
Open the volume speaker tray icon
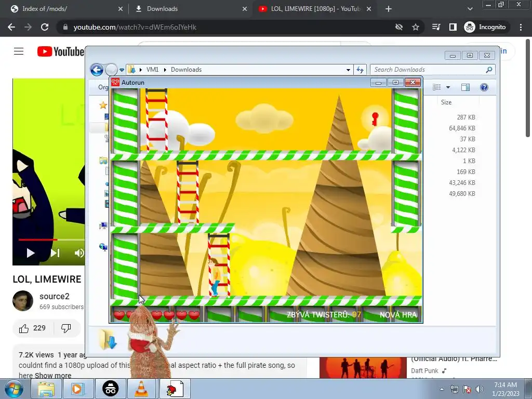coord(480,389)
